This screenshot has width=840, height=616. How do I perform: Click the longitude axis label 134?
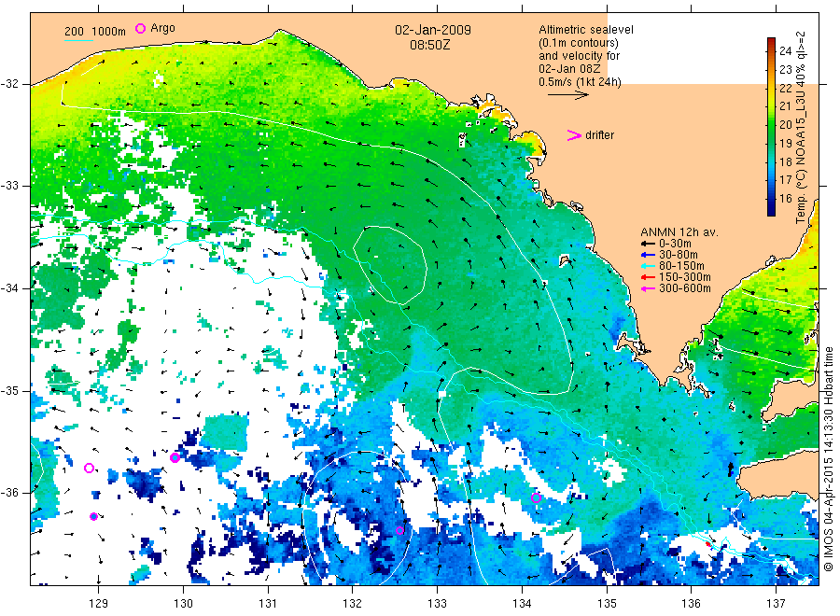[x=522, y=604]
